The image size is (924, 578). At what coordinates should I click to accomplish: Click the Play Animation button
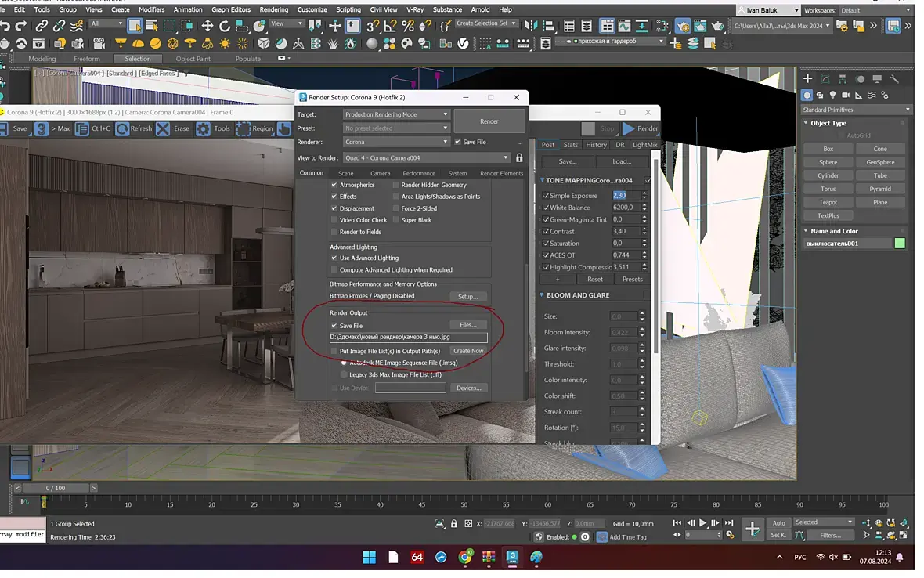pyautogui.click(x=702, y=522)
